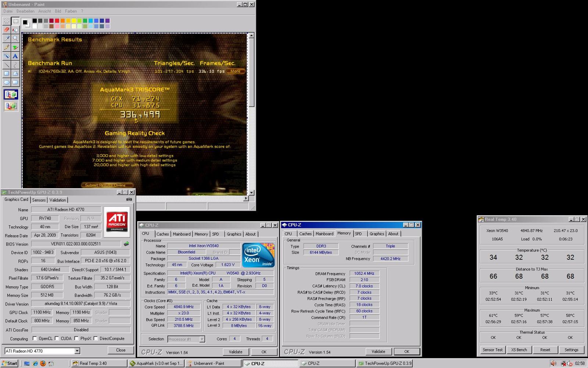Image resolution: width=588 pixels, height=368 pixels.
Task: Select the Brush tool in Paint
Action: 15,47
